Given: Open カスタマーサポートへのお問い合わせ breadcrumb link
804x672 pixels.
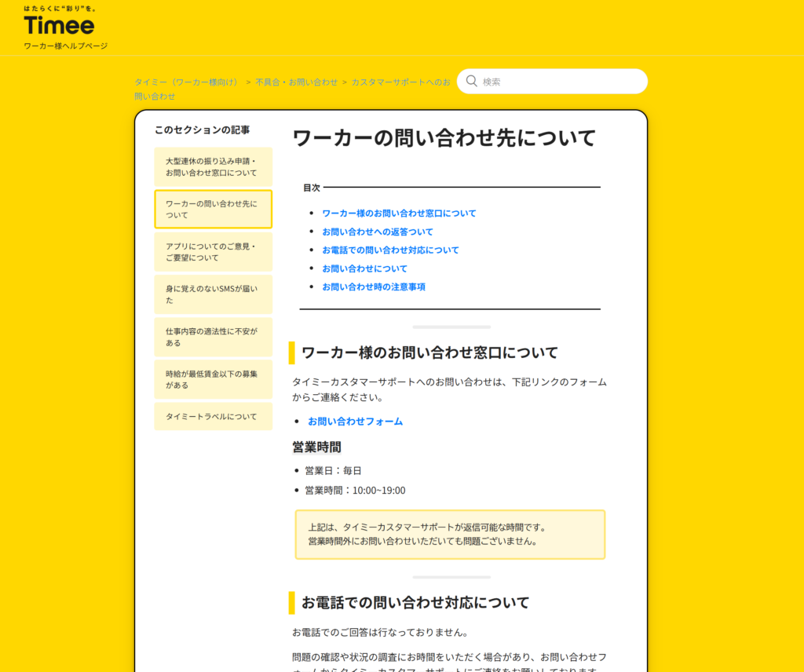Looking at the screenshot, I should coord(400,82).
